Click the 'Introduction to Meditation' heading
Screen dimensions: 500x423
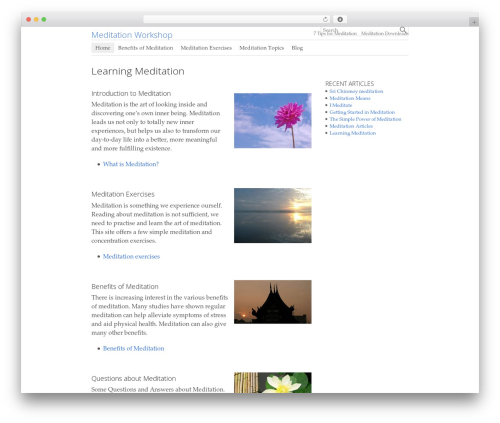(x=131, y=93)
